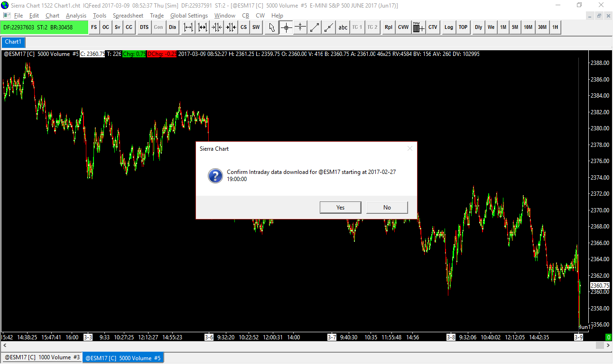613x364 pixels.
Task: Click the TOP toolbar button
Action: pyautogui.click(x=463, y=27)
